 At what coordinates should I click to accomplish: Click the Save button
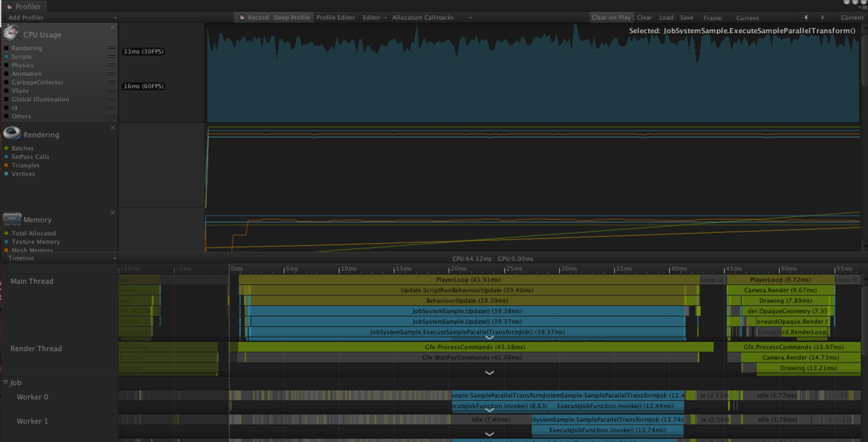coord(686,17)
